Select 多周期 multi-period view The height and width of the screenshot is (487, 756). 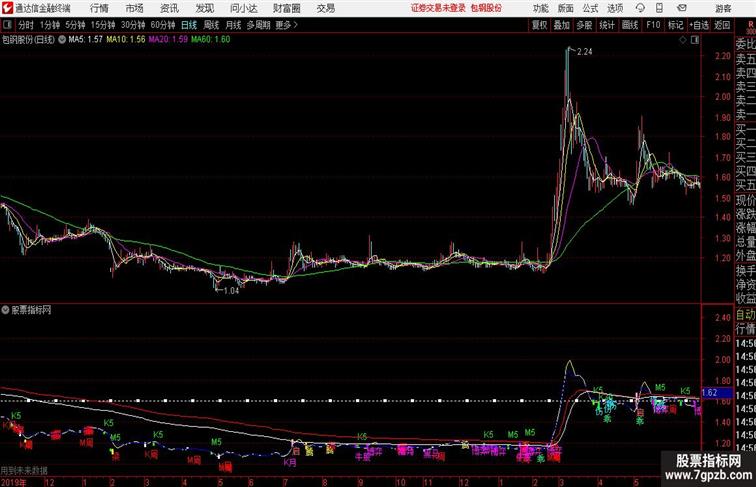coord(258,25)
